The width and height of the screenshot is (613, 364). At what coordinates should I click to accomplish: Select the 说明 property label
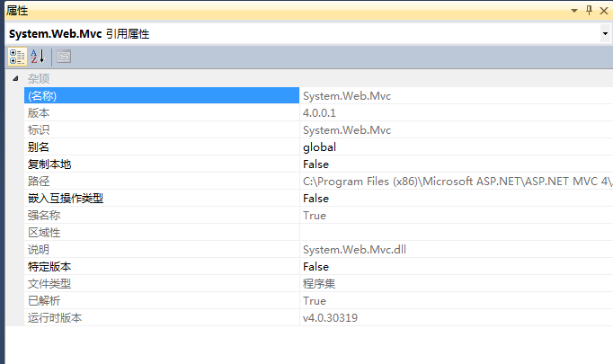tap(39, 250)
